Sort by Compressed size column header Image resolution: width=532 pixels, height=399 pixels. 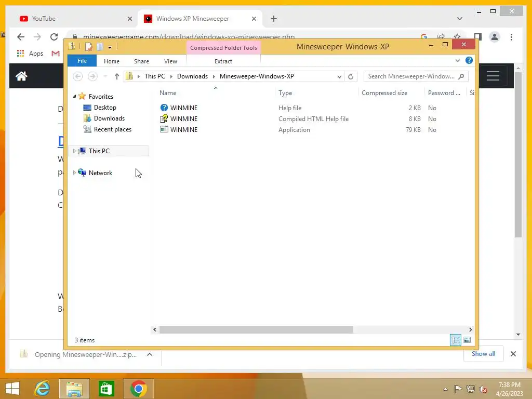(x=384, y=93)
